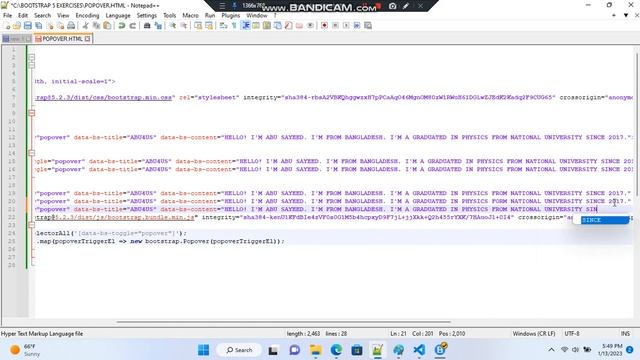Open a file using toolbar icon

pyautogui.click(x=17, y=26)
